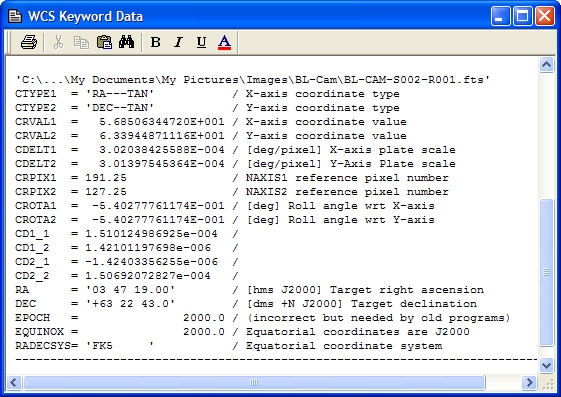
Task: Click the CD1_2 value 1.42101197698e-006
Action: pyautogui.click(x=148, y=247)
